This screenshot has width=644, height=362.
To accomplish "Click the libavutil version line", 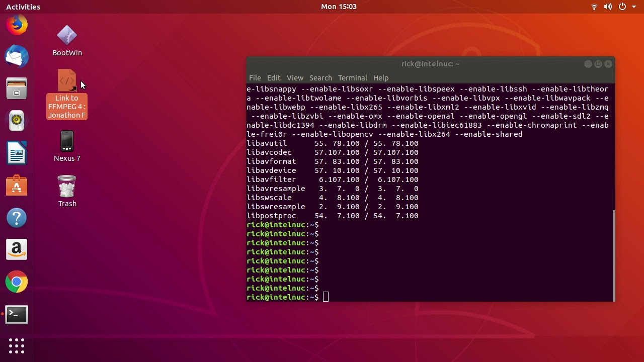I will pos(333,143).
